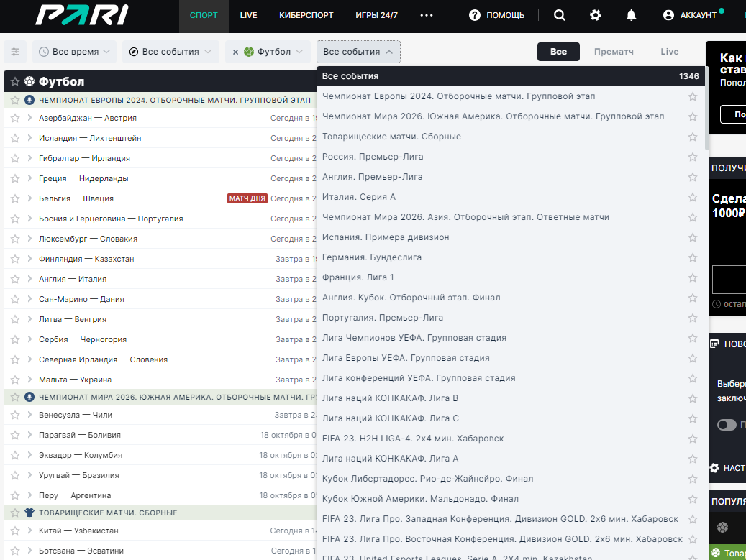Star Перу — Аргентина match
This screenshot has height=560, width=746.
(x=15, y=495)
